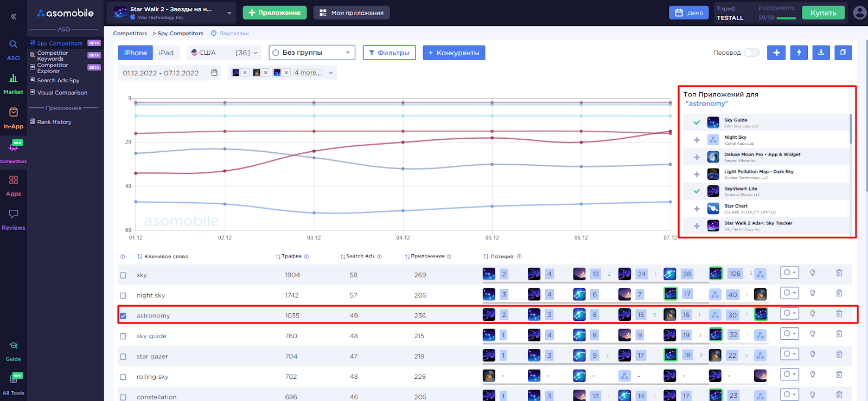
Task: Click lightbulb icon in star gazer row
Action: [x=813, y=354]
